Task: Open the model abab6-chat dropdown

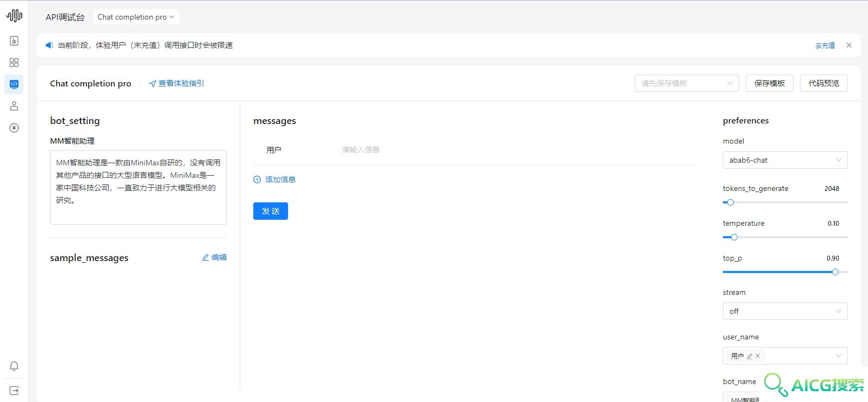Action: point(785,160)
